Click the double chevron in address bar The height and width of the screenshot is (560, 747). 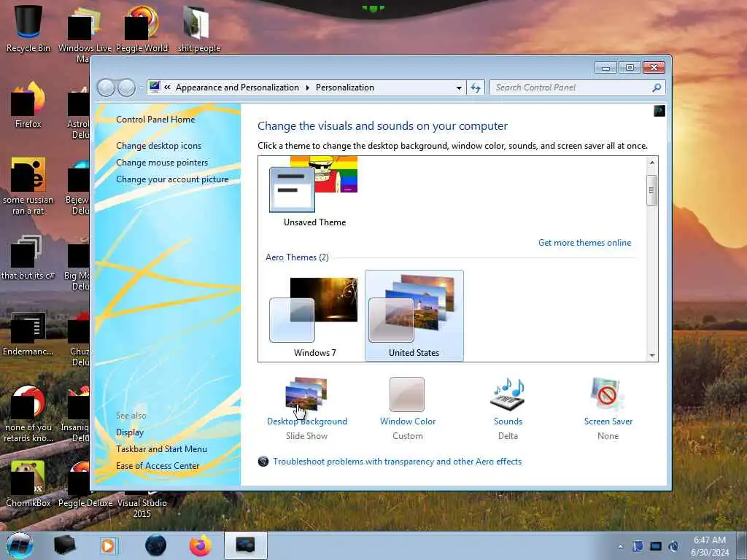(x=167, y=87)
